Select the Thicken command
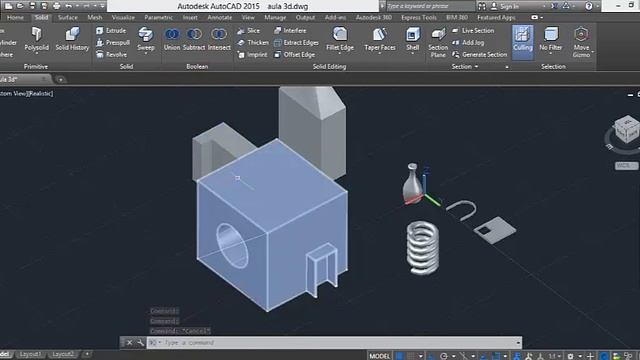Viewport: 640px width, 360px height. tap(253, 42)
